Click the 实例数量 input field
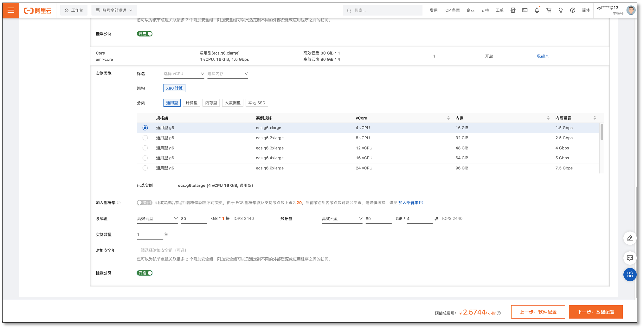Image resolution: width=644 pixels, height=330 pixels. point(150,235)
